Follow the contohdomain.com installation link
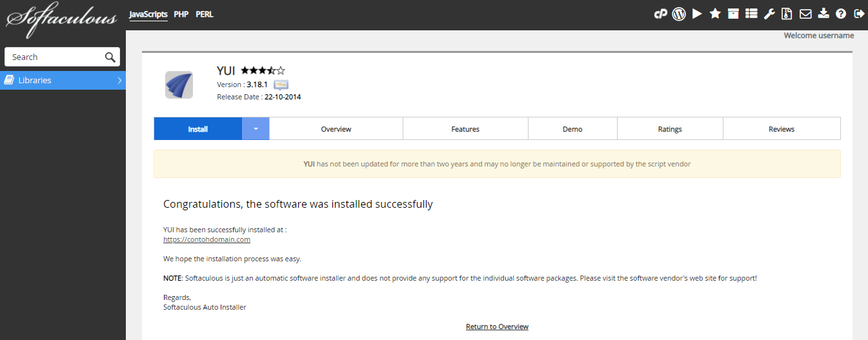This screenshot has height=340, width=868. pyautogui.click(x=207, y=239)
